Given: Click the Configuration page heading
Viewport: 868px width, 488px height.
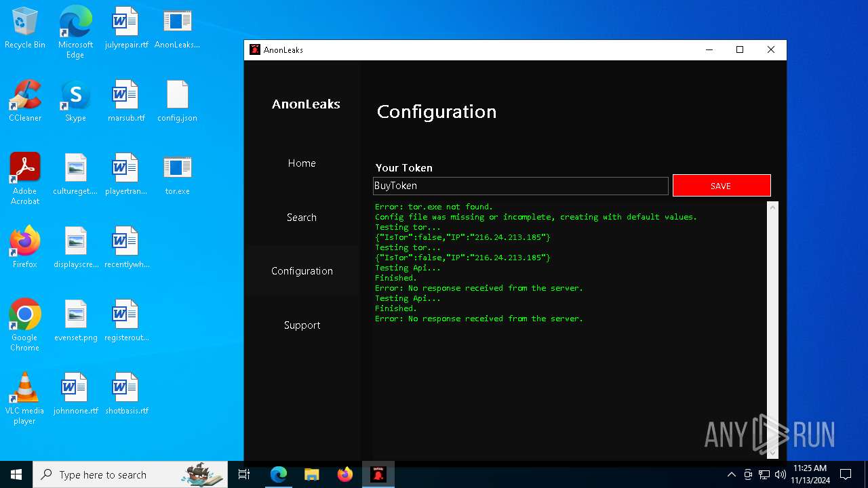Looking at the screenshot, I should [x=437, y=112].
